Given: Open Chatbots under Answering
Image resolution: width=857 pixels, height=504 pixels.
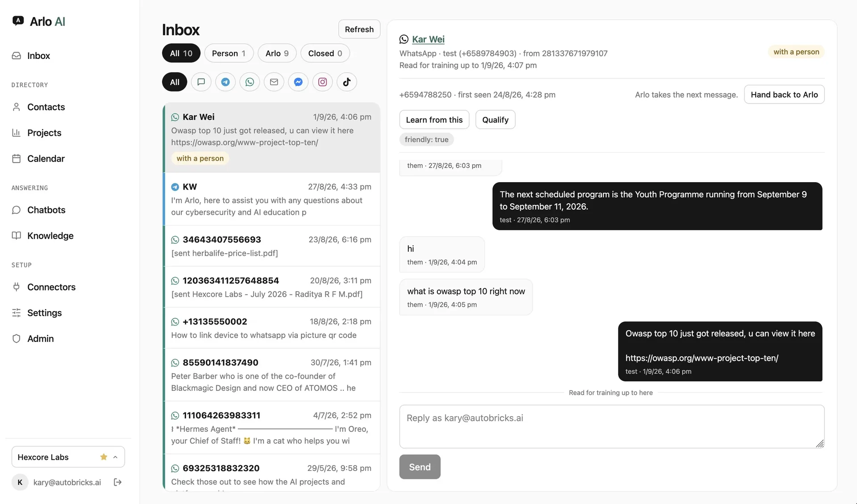Looking at the screenshot, I should click(46, 210).
